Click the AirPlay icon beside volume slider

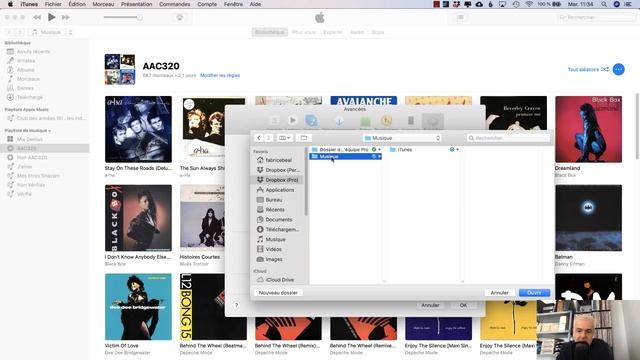(180, 17)
